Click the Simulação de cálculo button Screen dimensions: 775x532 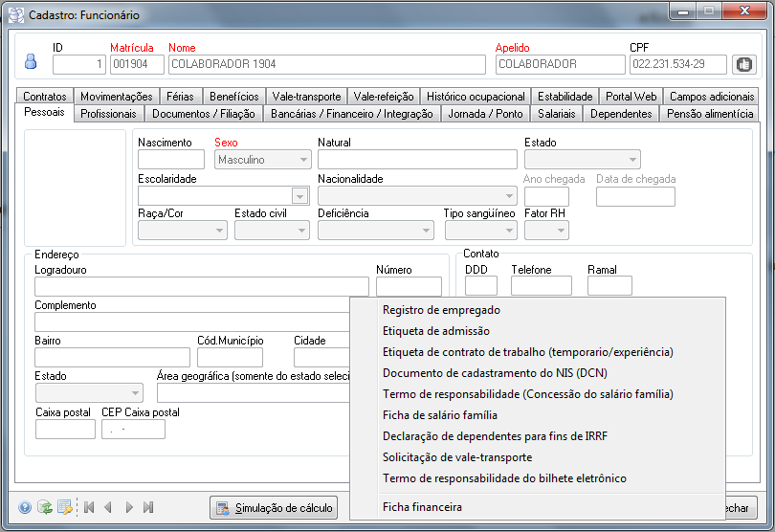(274, 508)
